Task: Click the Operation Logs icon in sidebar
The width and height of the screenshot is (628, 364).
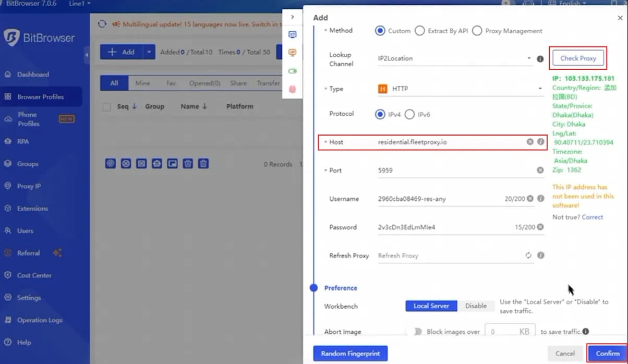Action: coord(8,320)
